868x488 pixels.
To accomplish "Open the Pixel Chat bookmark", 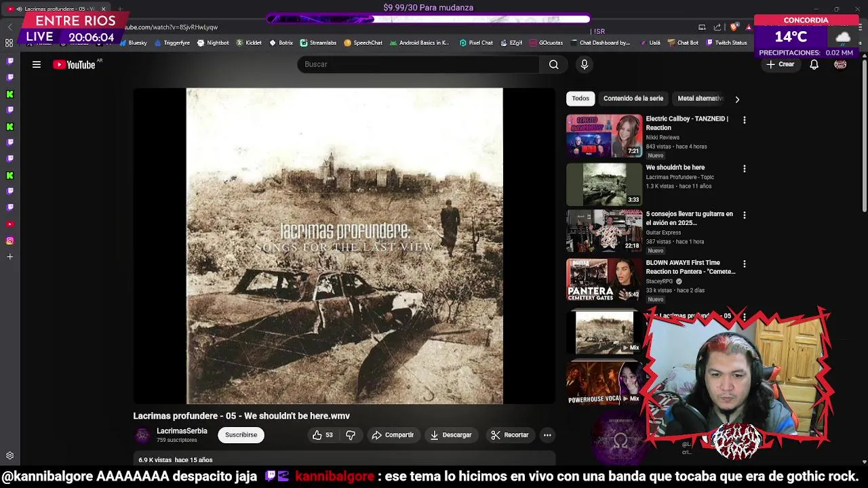I will [476, 43].
